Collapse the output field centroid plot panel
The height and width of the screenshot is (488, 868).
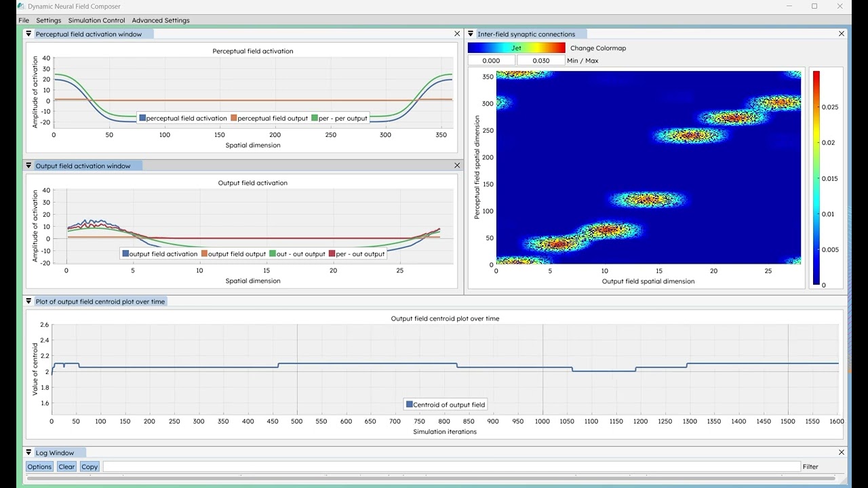coord(28,301)
